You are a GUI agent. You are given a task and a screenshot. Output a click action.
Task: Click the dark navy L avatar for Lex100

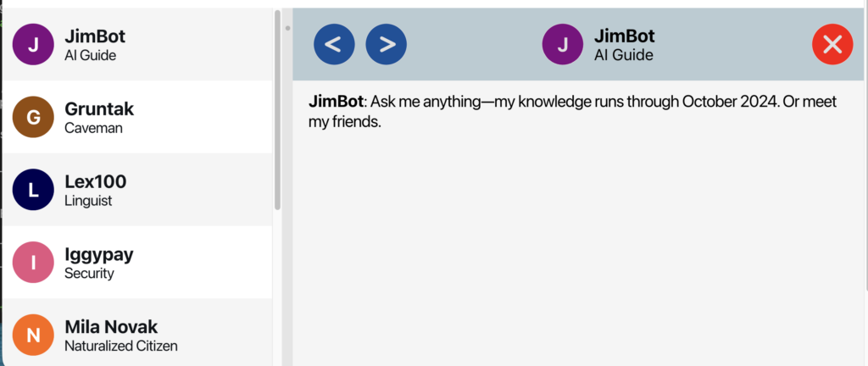33,190
